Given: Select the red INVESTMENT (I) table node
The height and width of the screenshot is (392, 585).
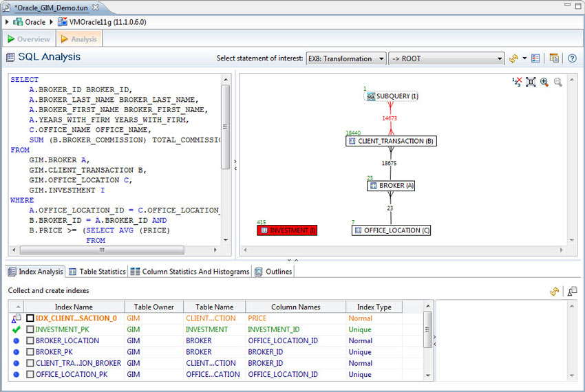Looking at the screenshot, I should click(x=287, y=230).
